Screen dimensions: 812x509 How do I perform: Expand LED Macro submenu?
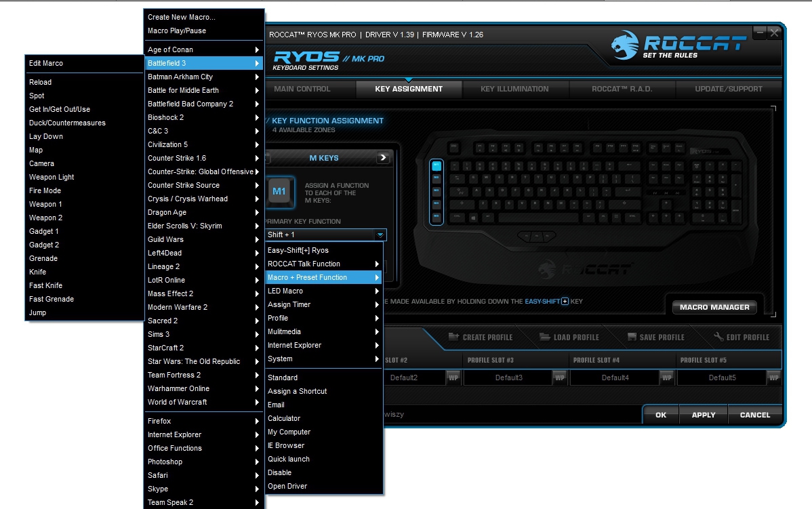[x=324, y=291]
